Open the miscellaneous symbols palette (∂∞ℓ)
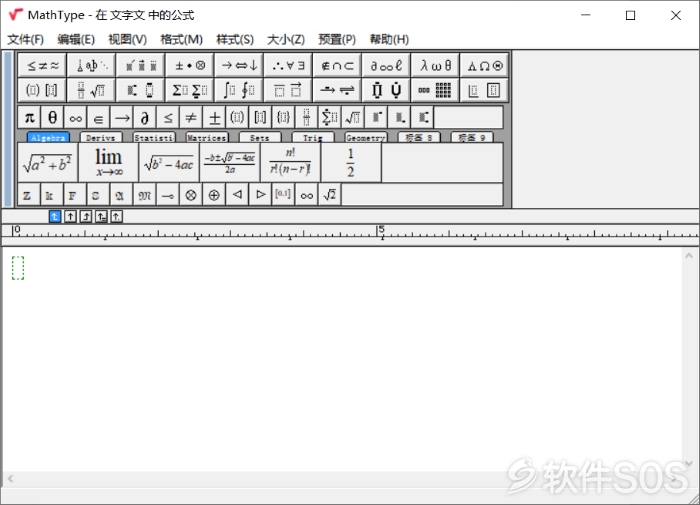The width and height of the screenshot is (700, 505). point(387,66)
